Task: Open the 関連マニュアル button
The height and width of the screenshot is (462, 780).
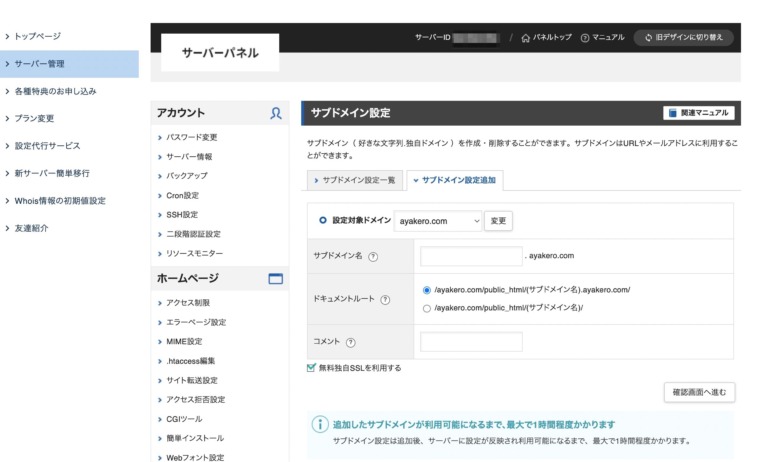Action: (698, 113)
